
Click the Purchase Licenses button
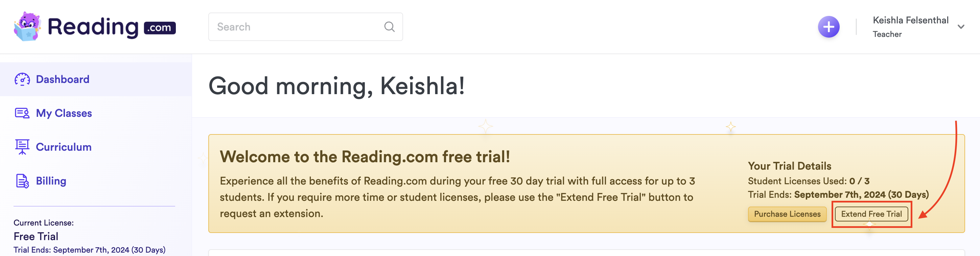click(787, 214)
